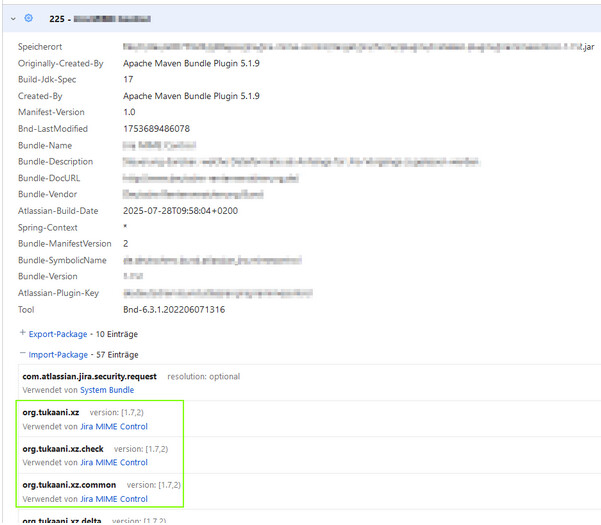Click the Spring-Context label
Screen dimensions: 601x525
(x=48, y=228)
